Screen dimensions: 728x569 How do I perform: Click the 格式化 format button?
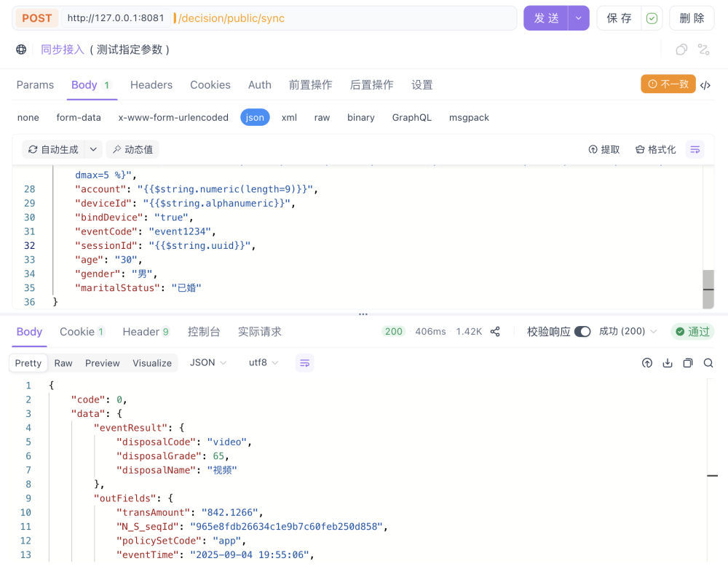click(x=656, y=149)
